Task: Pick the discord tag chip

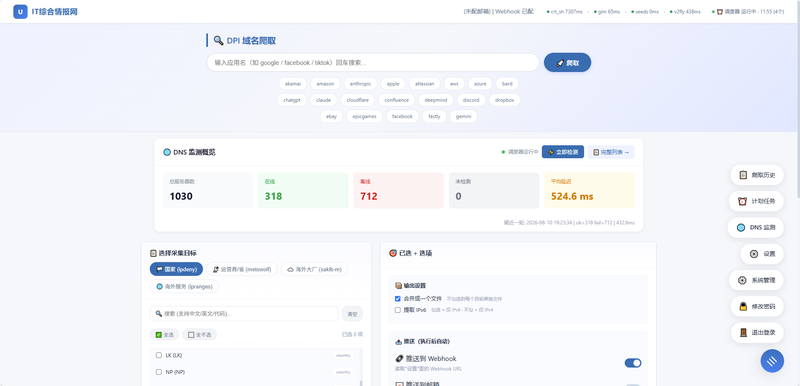Action: (471, 100)
